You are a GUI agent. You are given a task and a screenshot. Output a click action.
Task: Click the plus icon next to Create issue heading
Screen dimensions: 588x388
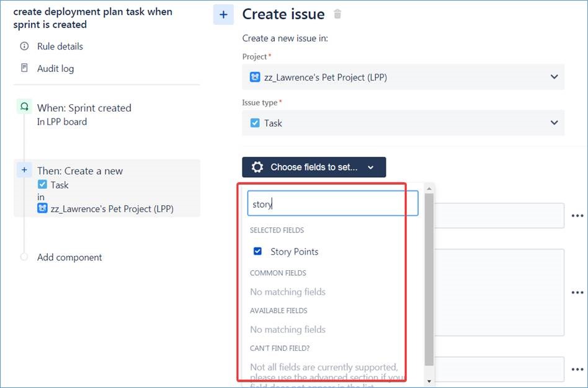(x=223, y=15)
